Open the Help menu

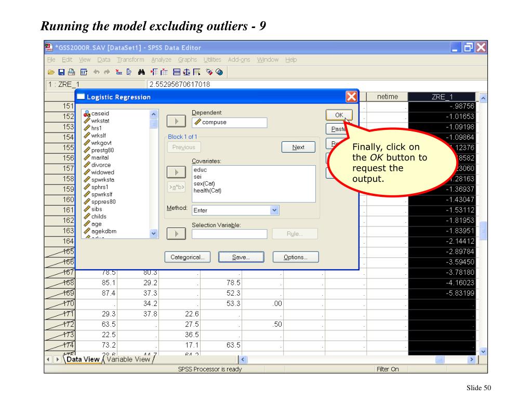tap(291, 60)
